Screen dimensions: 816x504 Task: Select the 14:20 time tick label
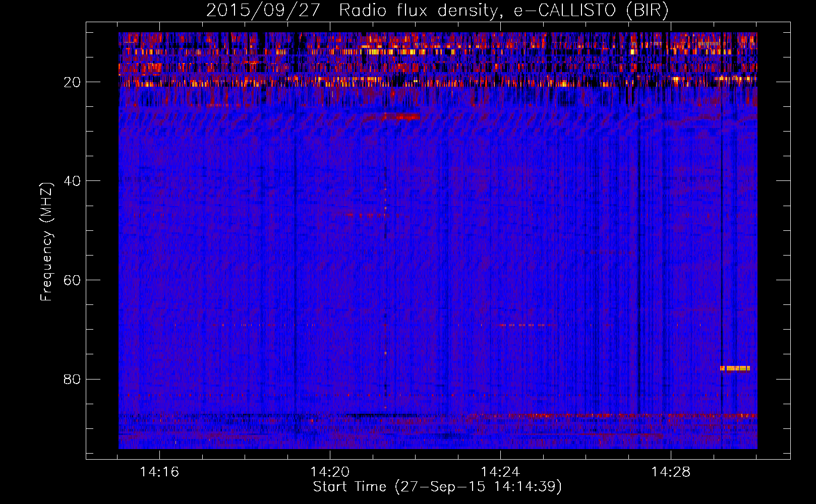click(330, 472)
